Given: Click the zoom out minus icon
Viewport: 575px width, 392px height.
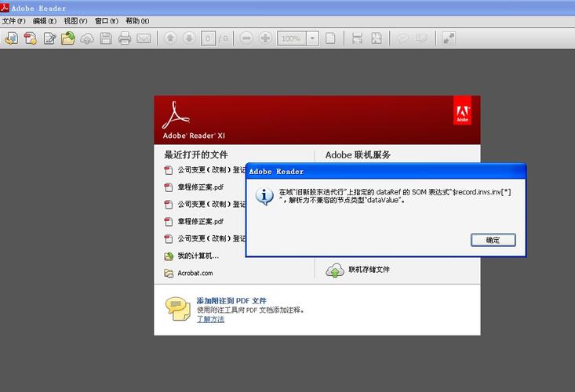Looking at the screenshot, I should 246,38.
